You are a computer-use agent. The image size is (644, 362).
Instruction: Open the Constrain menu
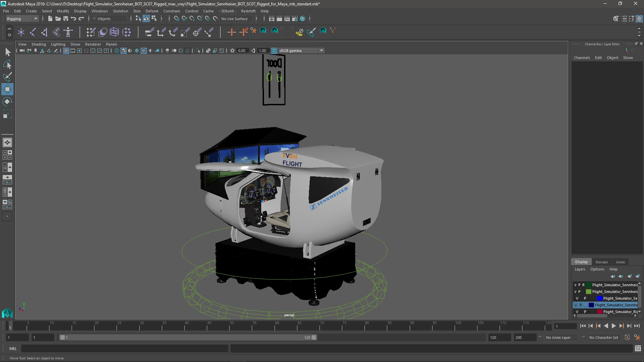coord(172,11)
